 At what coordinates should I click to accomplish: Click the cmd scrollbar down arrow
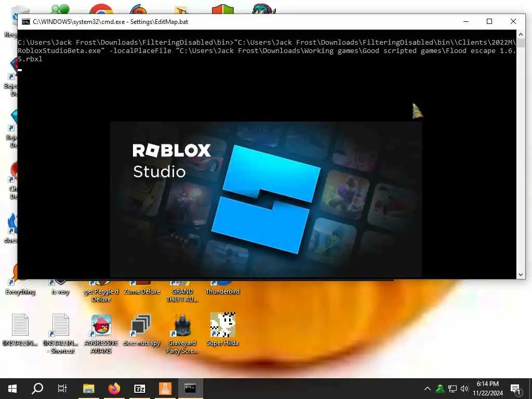click(x=521, y=275)
